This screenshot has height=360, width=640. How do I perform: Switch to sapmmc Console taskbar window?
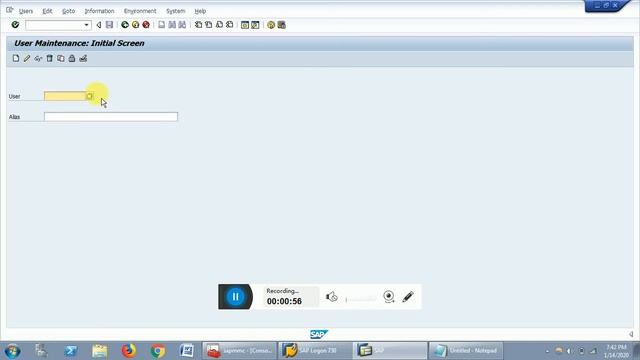click(x=239, y=351)
